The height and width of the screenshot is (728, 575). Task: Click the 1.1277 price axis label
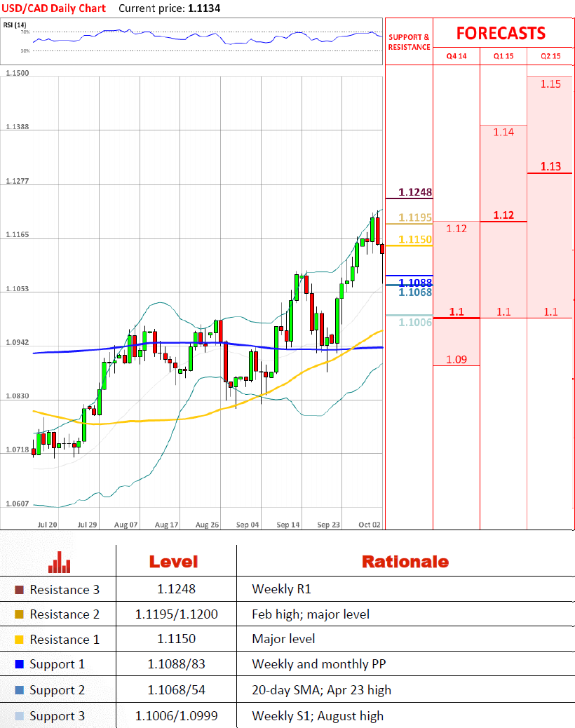17,181
